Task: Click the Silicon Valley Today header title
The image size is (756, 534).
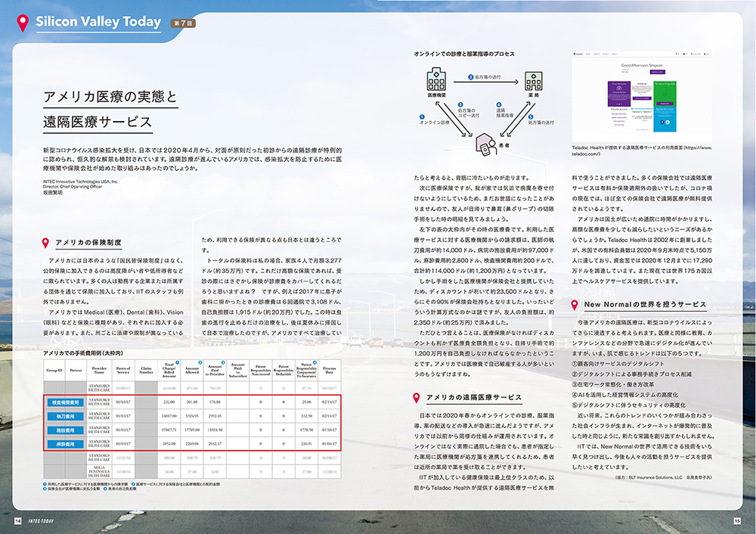Action: (x=98, y=22)
